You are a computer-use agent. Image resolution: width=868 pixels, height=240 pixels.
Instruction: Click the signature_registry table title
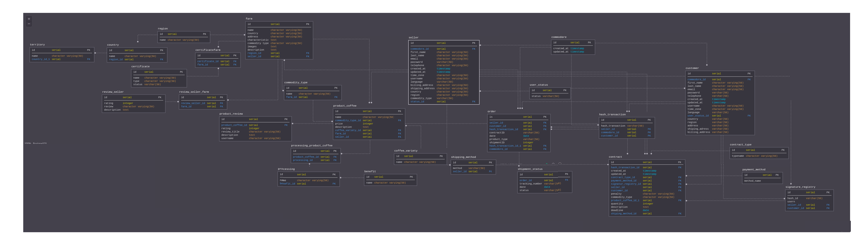pos(800,187)
